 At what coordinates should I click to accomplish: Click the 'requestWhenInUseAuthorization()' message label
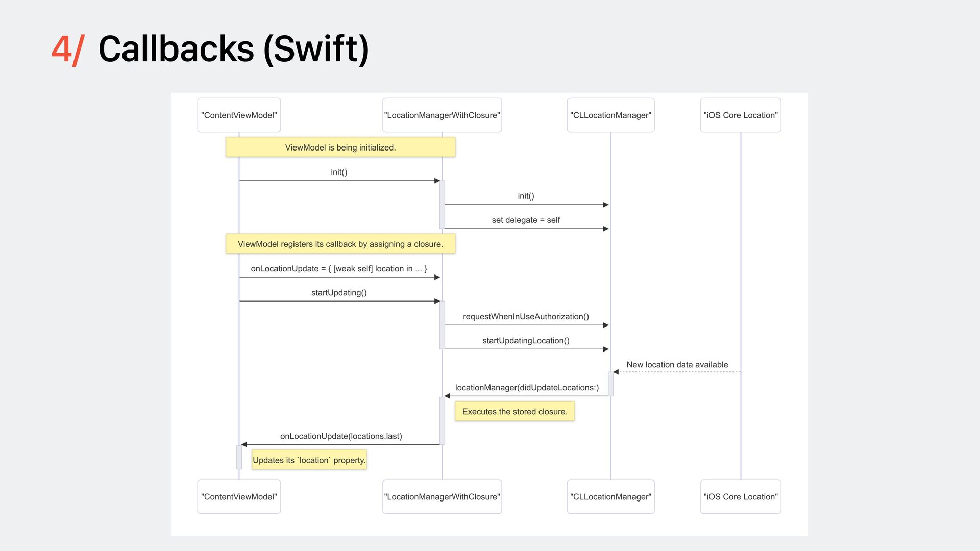[x=526, y=316]
